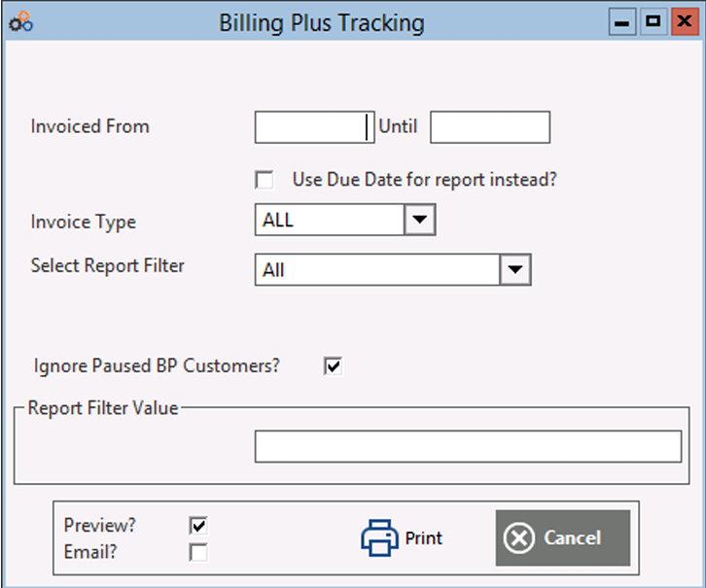Click the X circle icon on Cancel

click(x=518, y=537)
